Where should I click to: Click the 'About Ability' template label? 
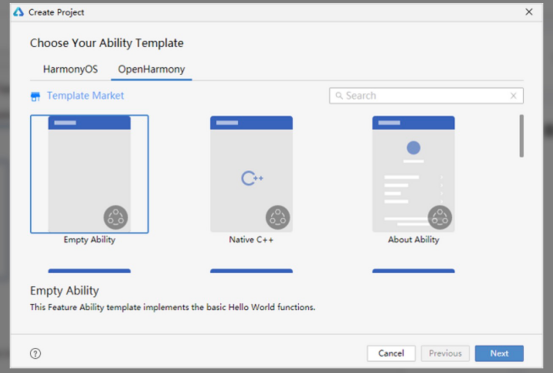tap(413, 240)
